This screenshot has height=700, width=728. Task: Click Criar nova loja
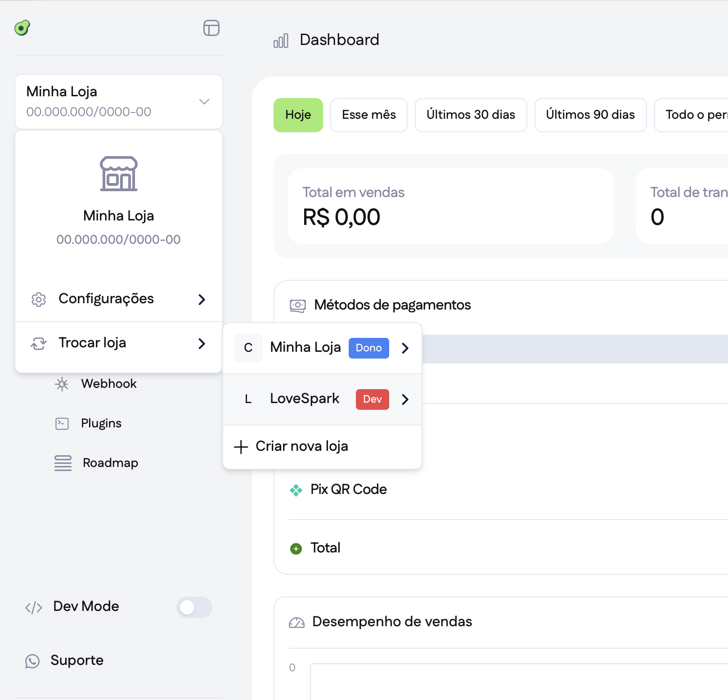tap(322, 447)
